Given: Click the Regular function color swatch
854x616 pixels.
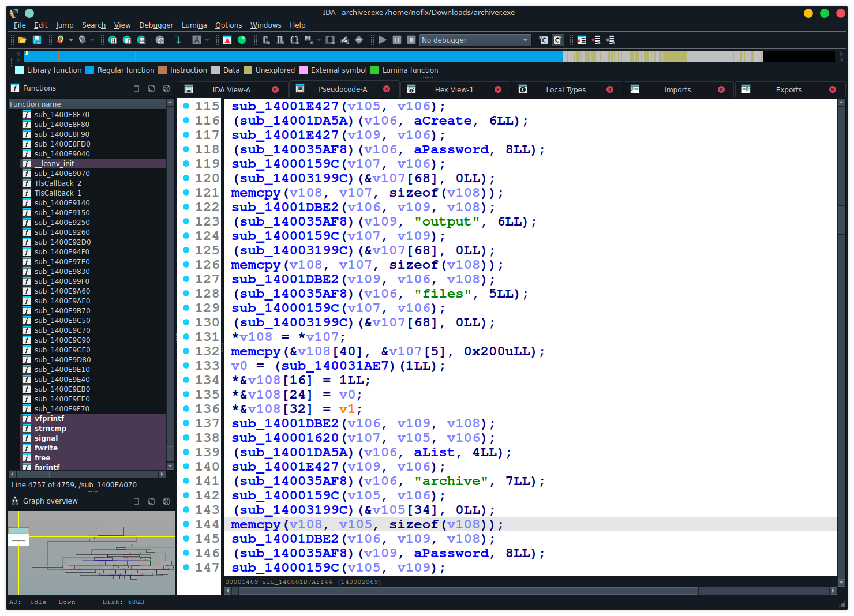Looking at the screenshot, I should pyautogui.click(x=90, y=70).
